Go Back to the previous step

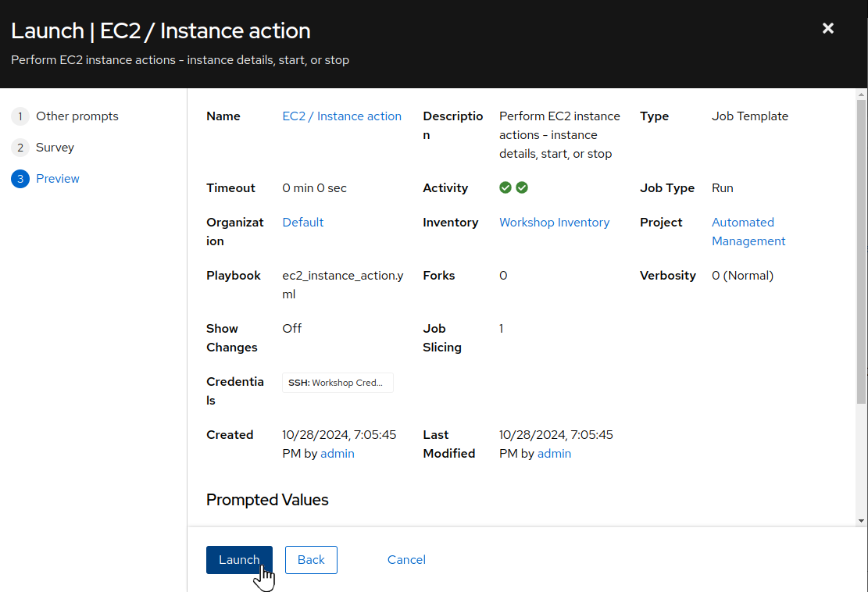click(311, 560)
